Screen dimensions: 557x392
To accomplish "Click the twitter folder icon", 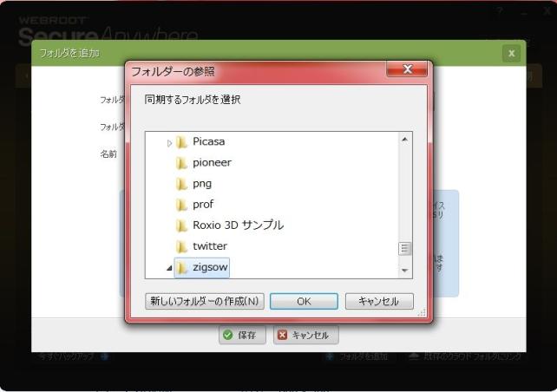I will click(x=181, y=246).
